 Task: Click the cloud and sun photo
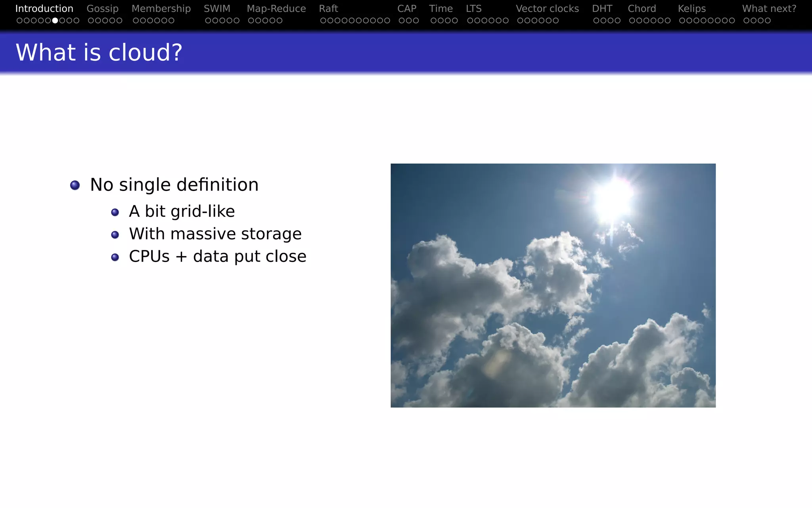(x=553, y=285)
